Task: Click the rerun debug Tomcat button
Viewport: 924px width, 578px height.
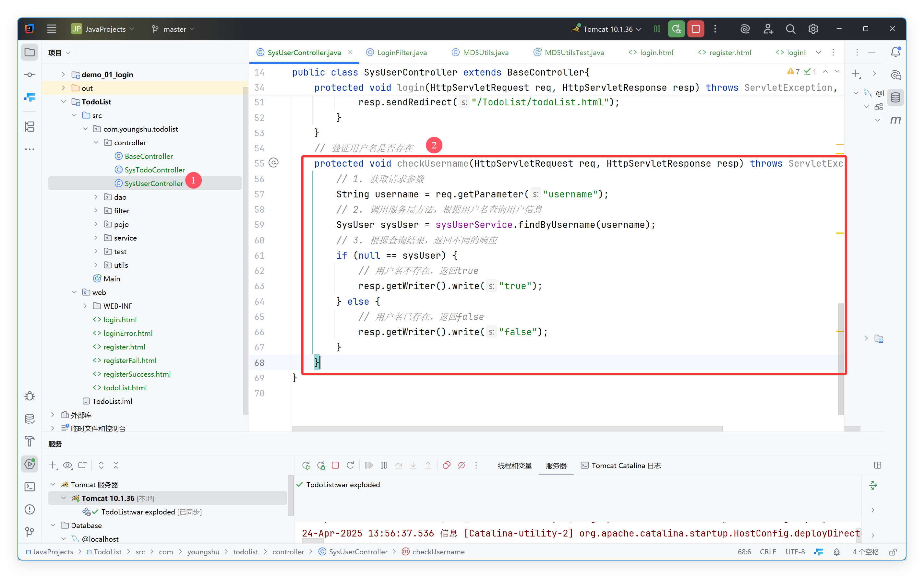Action: (676, 29)
